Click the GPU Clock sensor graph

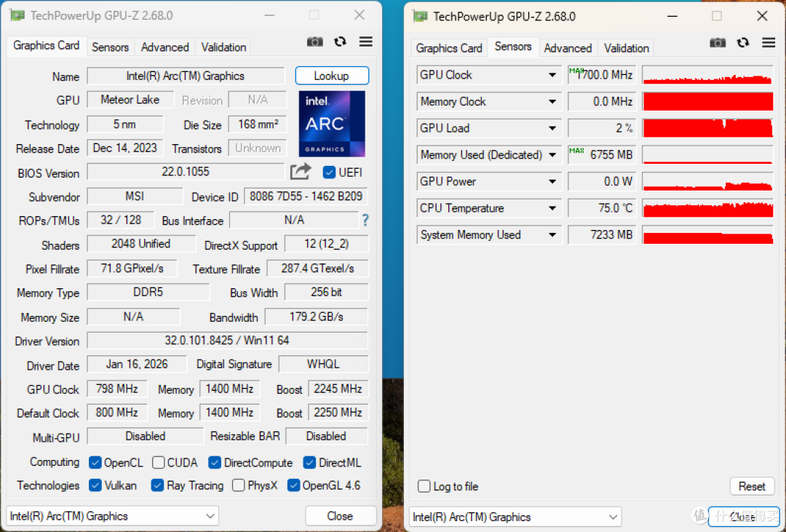click(708, 75)
